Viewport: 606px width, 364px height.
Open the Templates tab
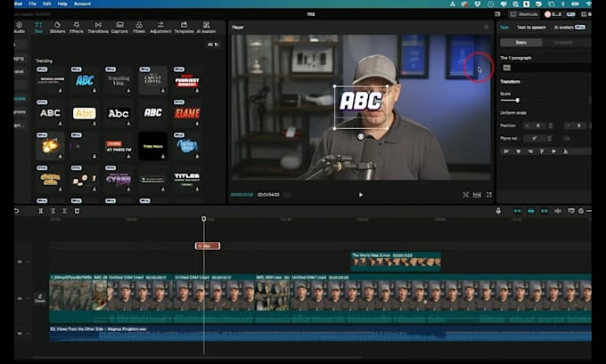coord(184,28)
